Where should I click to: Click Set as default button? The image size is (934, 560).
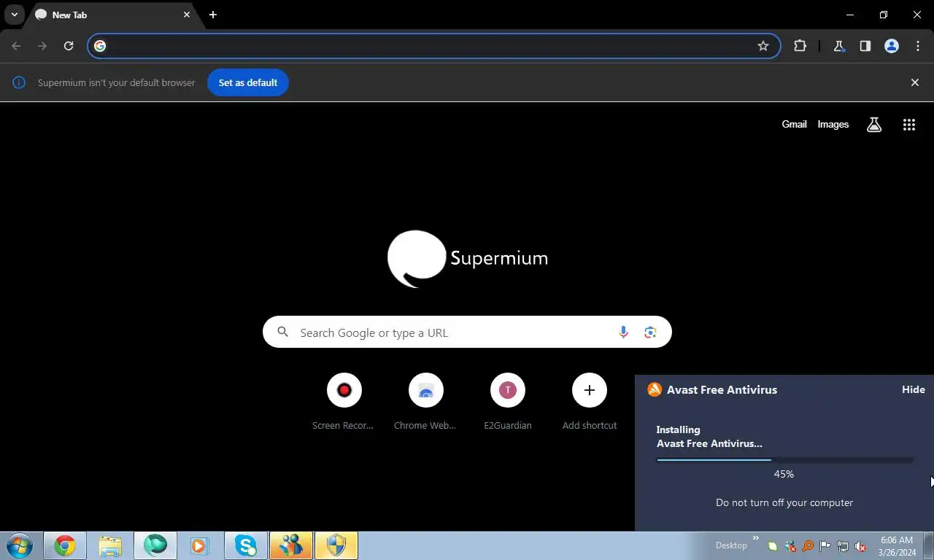(x=248, y=82)
